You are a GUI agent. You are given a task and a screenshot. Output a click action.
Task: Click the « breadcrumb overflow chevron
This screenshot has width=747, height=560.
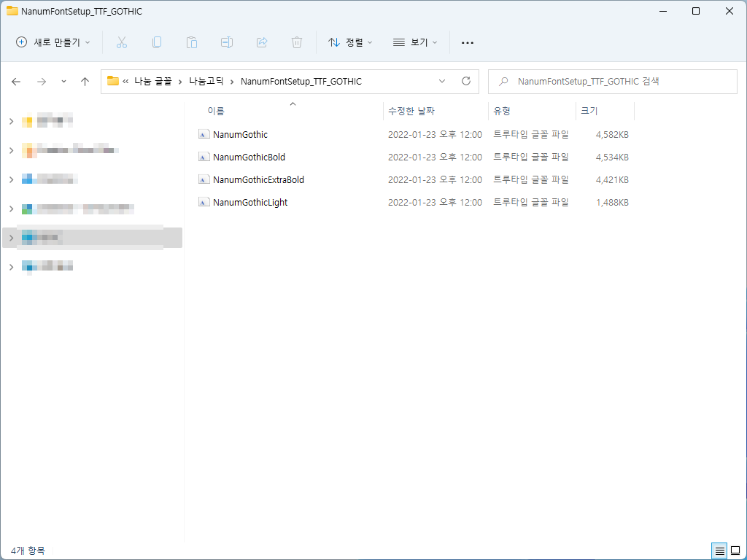coord(125,82)
